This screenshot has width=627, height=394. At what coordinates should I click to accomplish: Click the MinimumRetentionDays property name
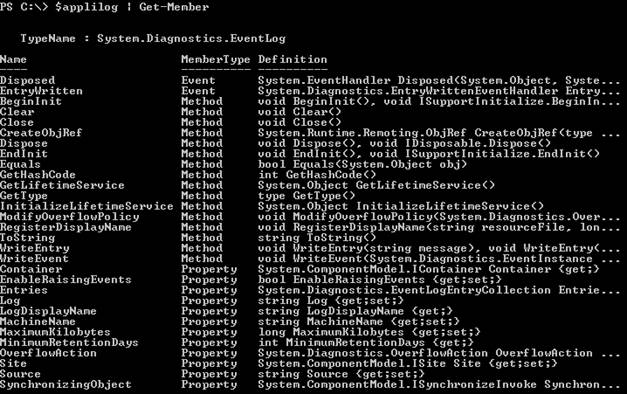pyautogui.click(x=69, y=342)
